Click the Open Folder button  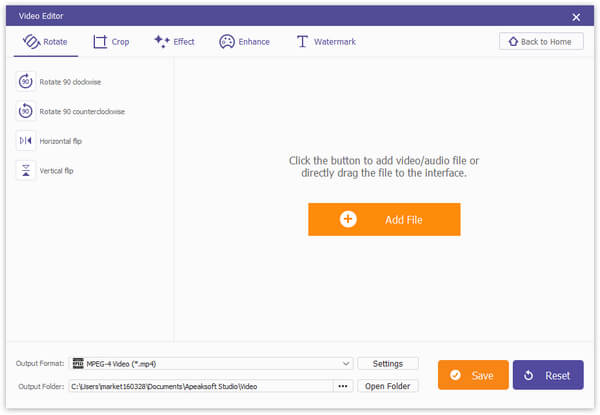click(388, 386)
